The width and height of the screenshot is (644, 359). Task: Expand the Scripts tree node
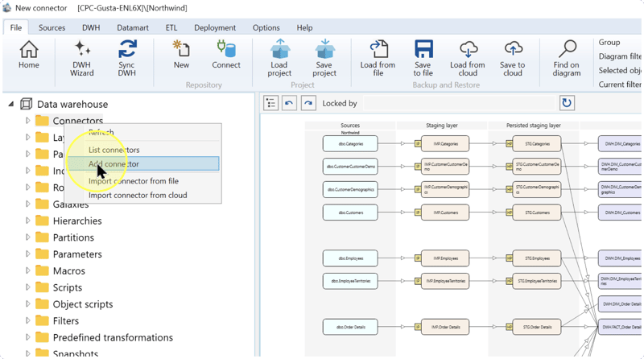pyautogui.click(x=27, y=287)
